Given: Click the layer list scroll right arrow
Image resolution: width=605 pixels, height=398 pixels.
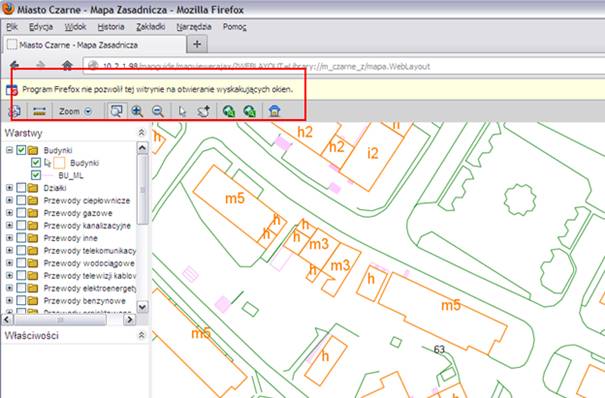Looking at the screenshot, I should (130, 320).
